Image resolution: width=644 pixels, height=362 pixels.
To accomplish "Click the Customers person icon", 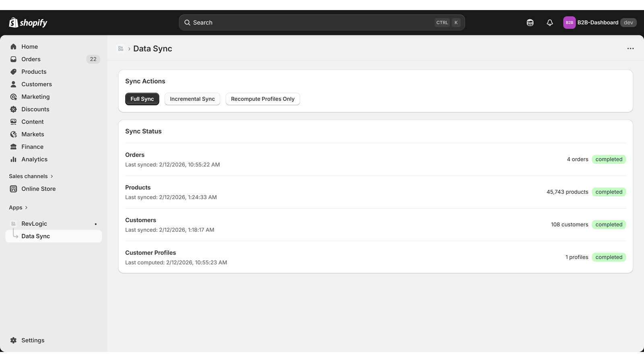I will pos(14,84).
